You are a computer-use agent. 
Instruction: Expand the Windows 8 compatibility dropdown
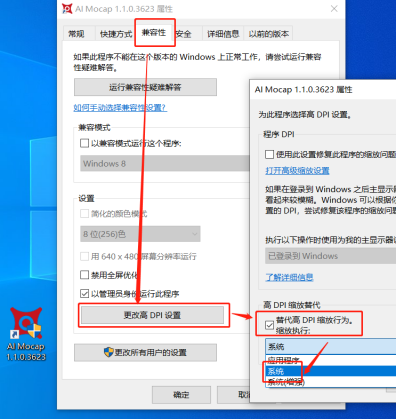click(x=165, y=163)
